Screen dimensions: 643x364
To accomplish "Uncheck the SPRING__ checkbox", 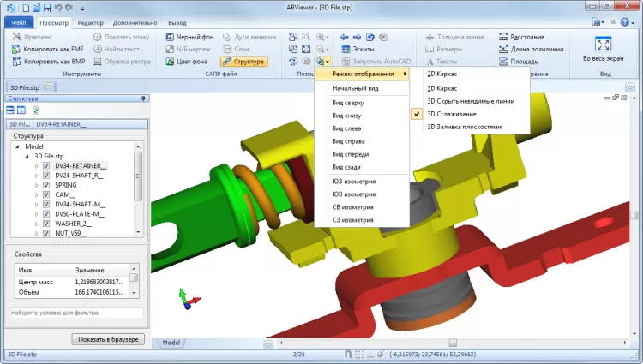I will pyautogui.click(x=46, y=185).
